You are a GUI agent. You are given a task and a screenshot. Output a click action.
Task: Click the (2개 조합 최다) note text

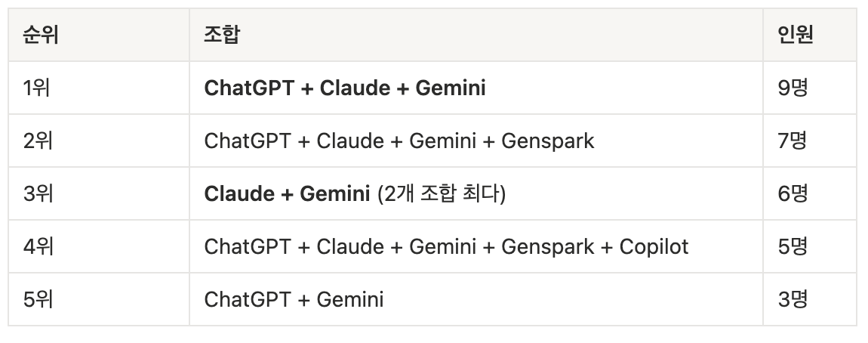click(x=441, y=194)
